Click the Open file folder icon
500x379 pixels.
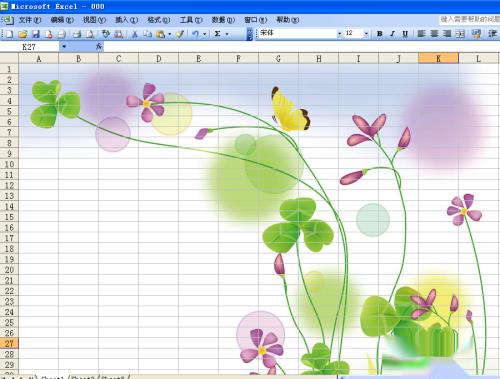(22, 34)
